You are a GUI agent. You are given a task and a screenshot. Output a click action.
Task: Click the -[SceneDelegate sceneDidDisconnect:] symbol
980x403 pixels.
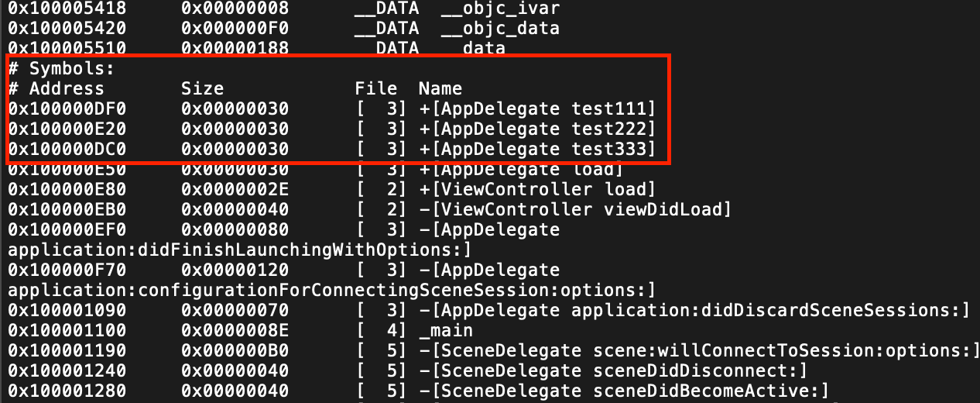click(612, 370)
